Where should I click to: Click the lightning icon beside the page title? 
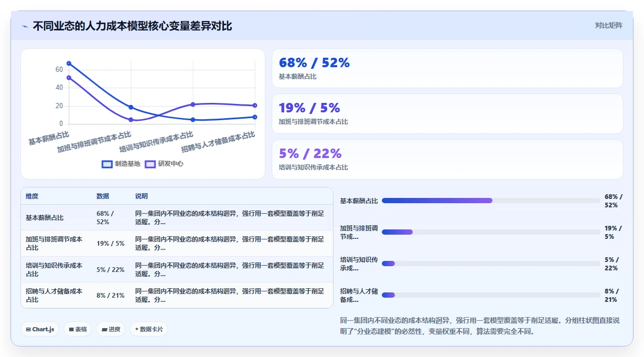point(25,26)
